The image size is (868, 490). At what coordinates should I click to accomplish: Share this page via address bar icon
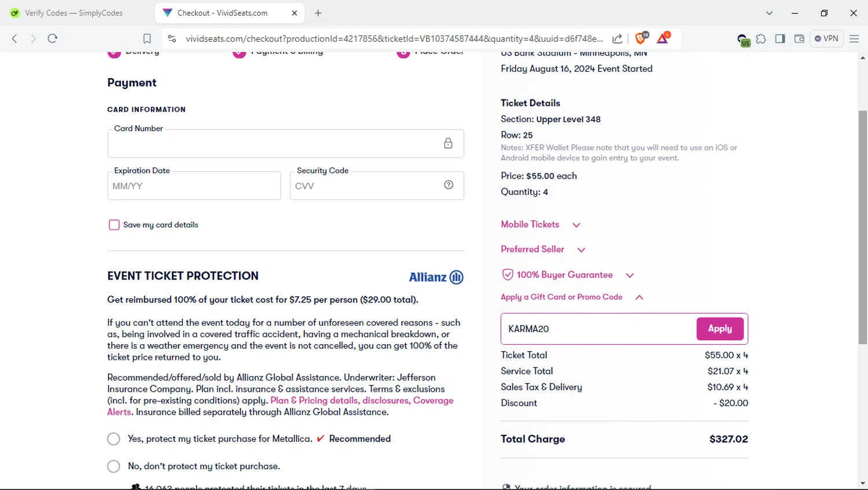pos(617,39)
